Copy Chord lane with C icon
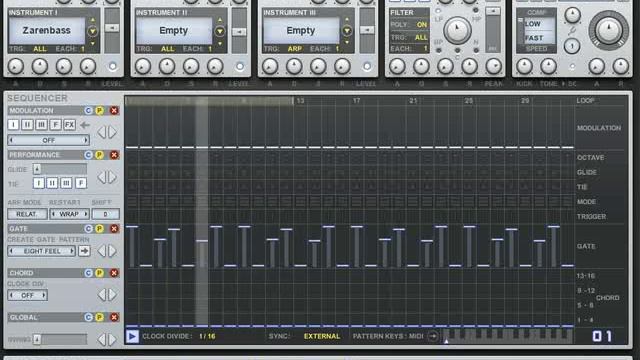Viewport: 640px width, 360px height. pos(88,273)
